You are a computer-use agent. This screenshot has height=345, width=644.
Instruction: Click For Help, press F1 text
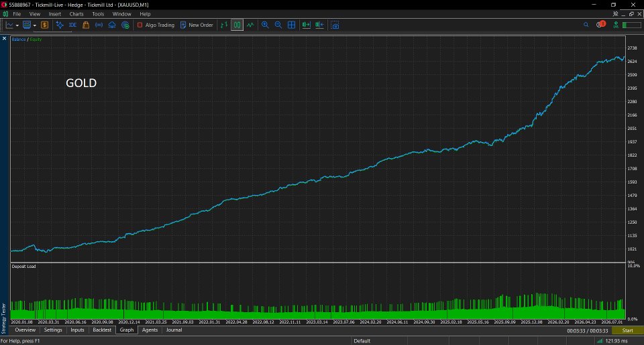(20, 341)
